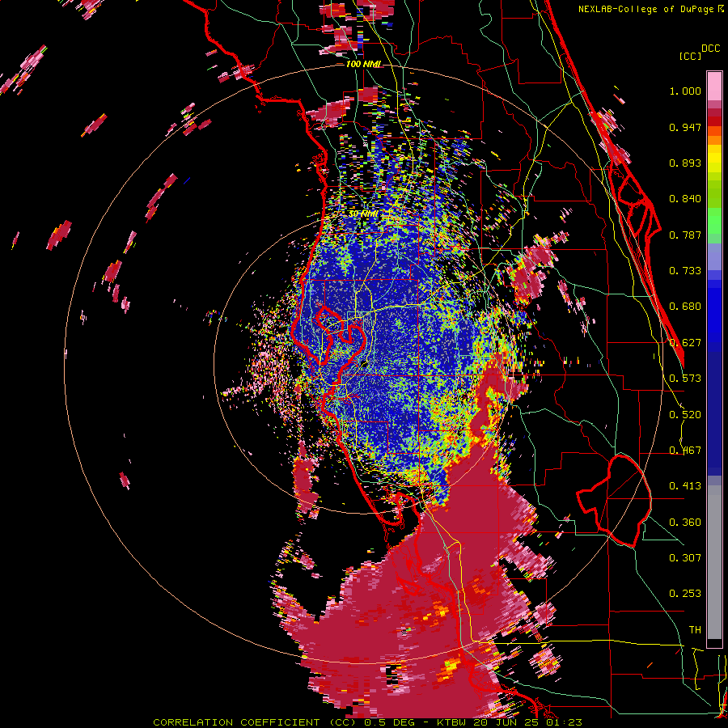Click the Lake Okeechobee outline on the map

(x=614, y=502)
